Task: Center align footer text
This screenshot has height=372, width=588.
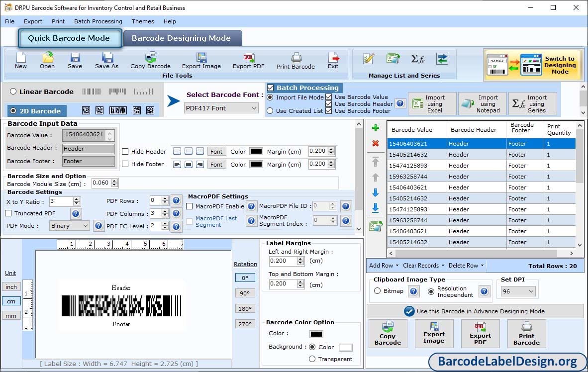Action: coord(189,164)
